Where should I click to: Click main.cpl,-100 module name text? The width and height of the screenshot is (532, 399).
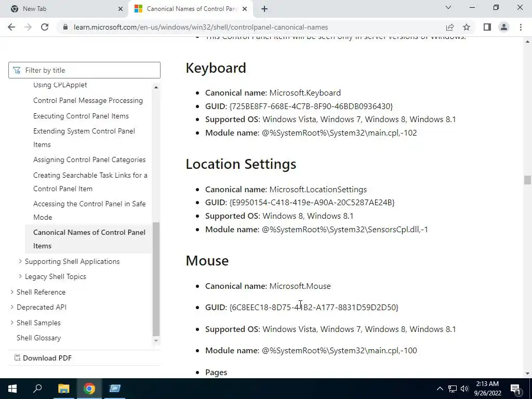tap(339, 351)
